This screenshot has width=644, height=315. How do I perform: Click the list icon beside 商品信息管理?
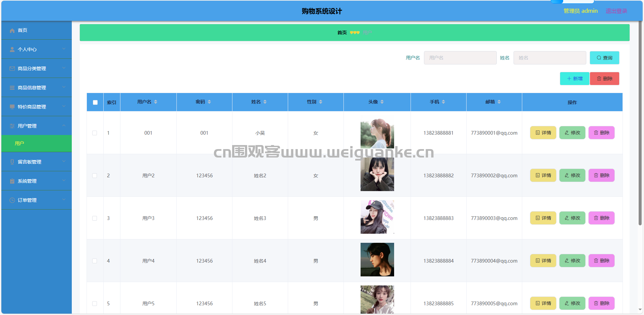point(12,88)
